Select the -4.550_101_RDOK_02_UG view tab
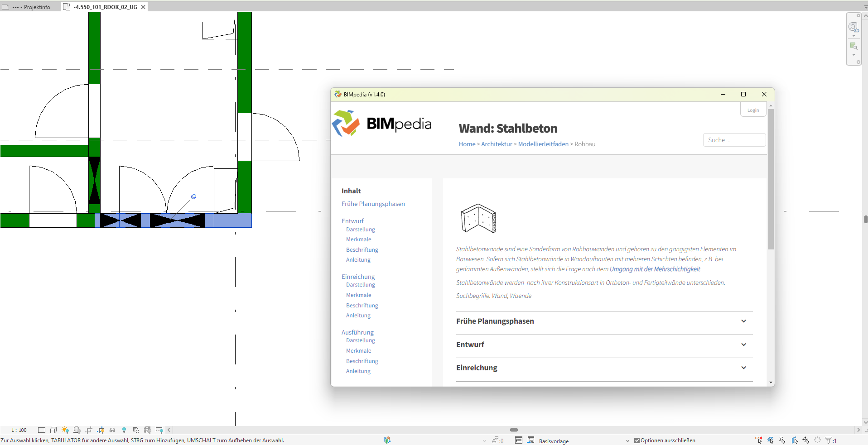Image resolution: width=868 pixels, height=445 pixels. click(103, 7)
